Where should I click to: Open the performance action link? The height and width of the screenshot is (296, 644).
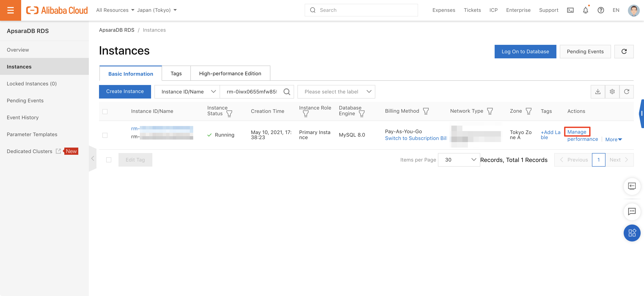click(x=582, y=139)
